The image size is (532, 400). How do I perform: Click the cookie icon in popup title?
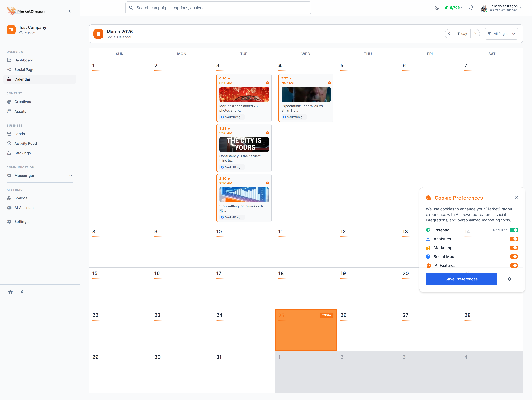429,198
